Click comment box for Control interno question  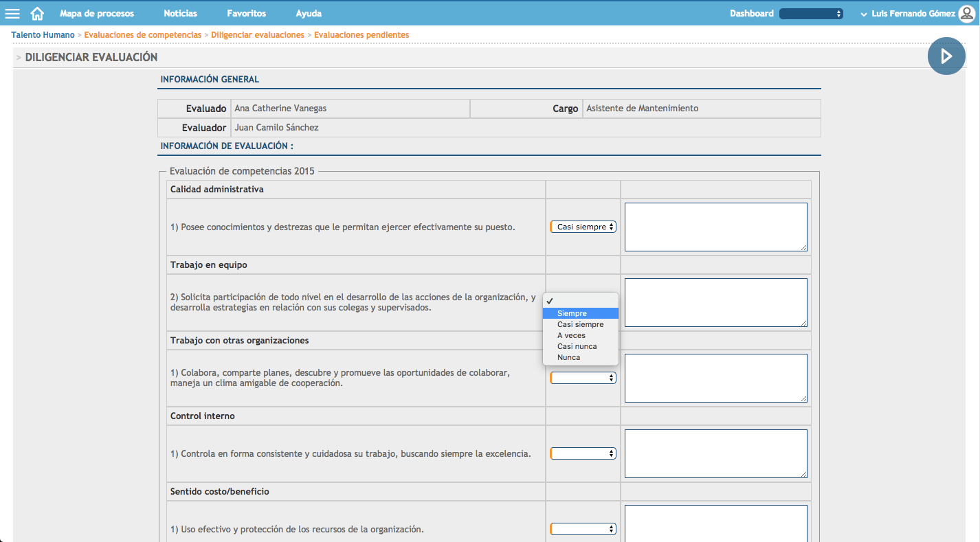coord(716,453)
